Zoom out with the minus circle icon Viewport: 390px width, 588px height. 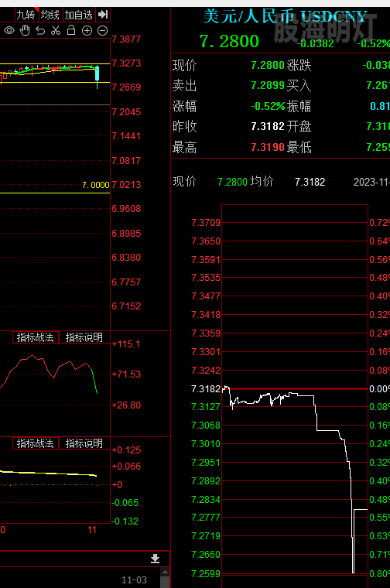102,31
